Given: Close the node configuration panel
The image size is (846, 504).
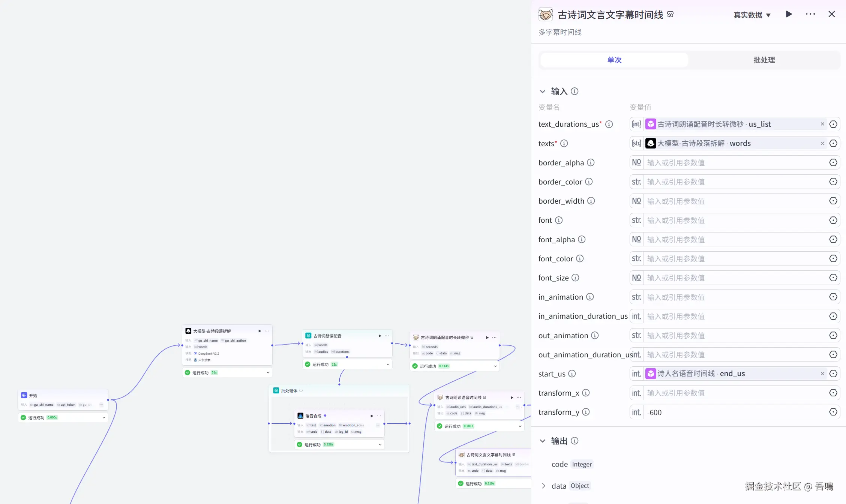Looking at the screenshot, I should [x=831, y=14].
